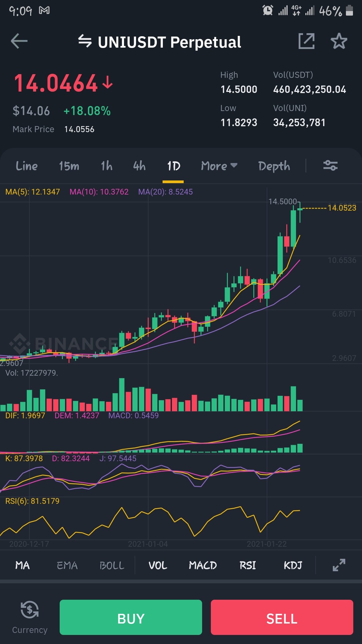Add UNIUSDT to favorites with star
The height and width of the screenshot is (644, 362).
(x=339, y=41)
